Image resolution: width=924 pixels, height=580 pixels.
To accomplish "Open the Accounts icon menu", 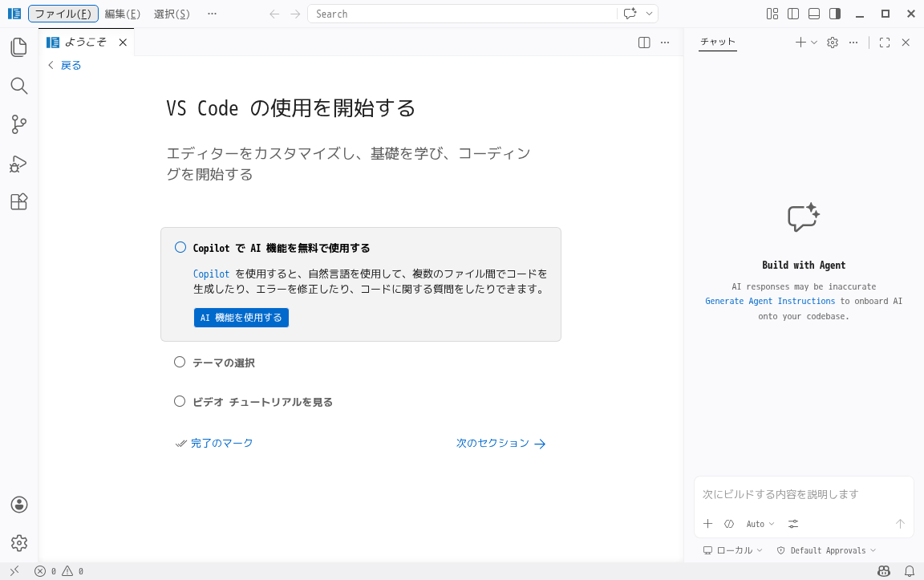I will (x=19, y=505).
